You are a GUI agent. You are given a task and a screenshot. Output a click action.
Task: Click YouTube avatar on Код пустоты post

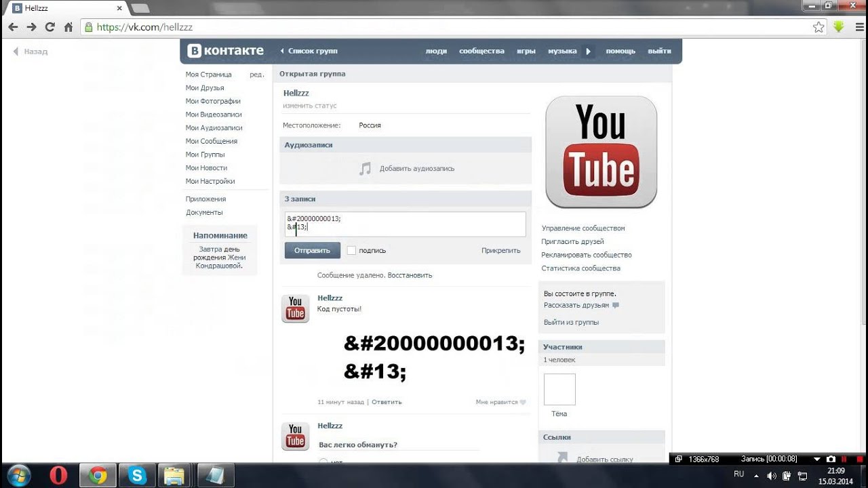[x=295, y=308]
